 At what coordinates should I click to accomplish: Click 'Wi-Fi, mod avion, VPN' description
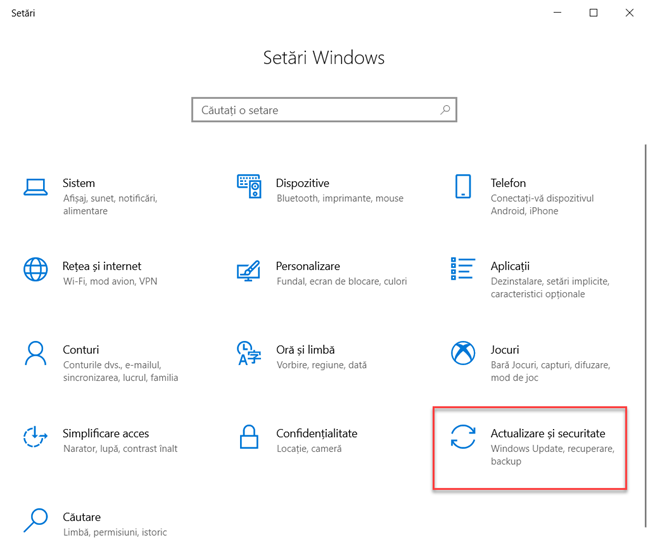tap(110, 281)
